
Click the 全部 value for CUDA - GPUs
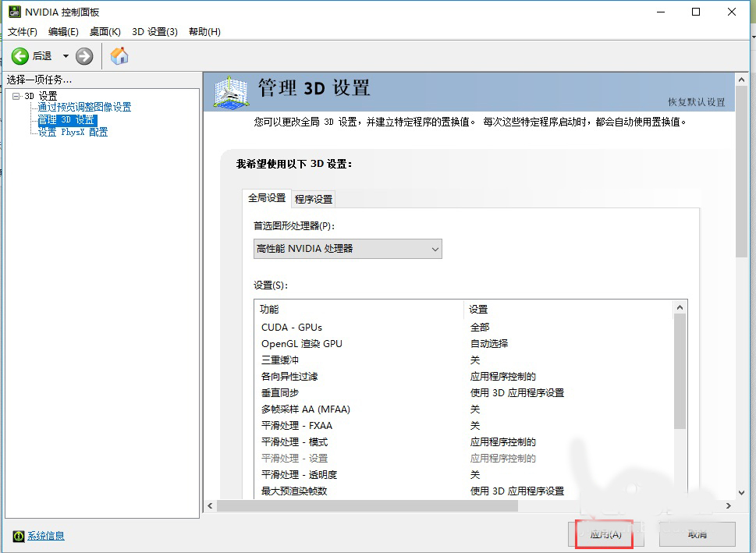tap(480, 328)
